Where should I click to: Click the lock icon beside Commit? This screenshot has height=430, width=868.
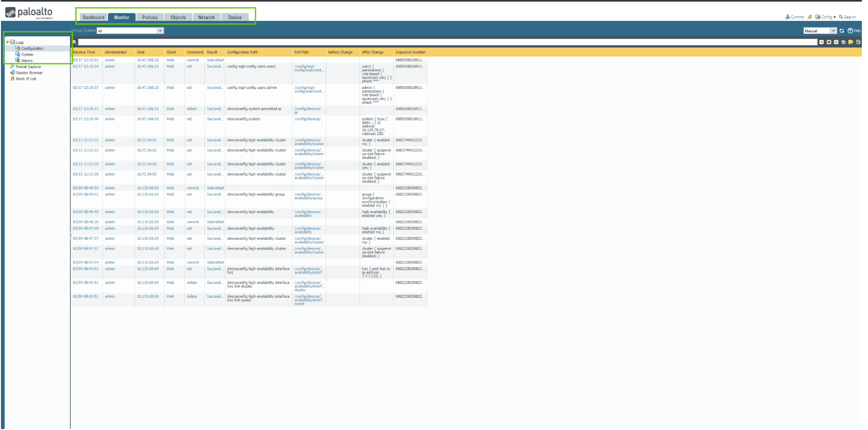coord(810,17)
